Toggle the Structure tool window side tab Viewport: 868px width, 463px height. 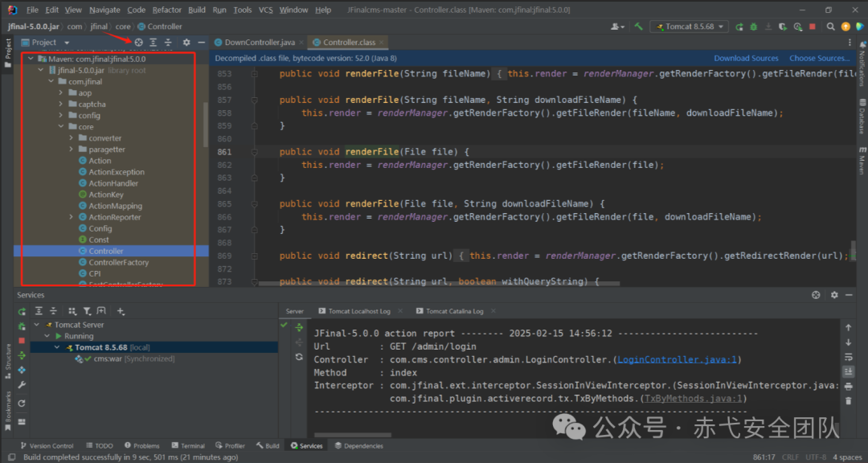click(x=7, y=361)
